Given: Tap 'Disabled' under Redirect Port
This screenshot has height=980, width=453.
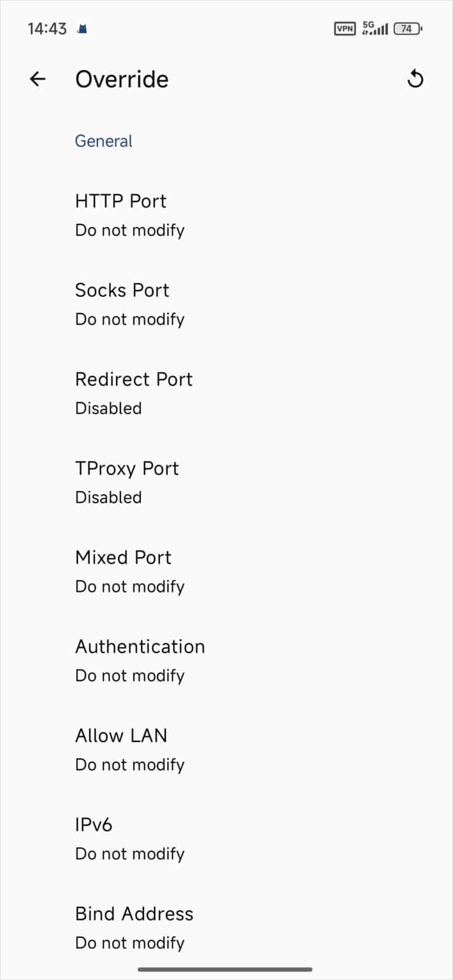Looking at the screenshot, I should pos(109,408).
